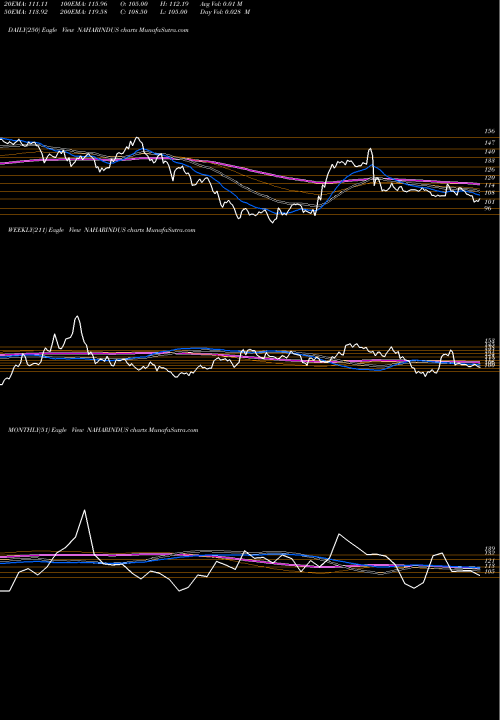Image resolution: width=500 pixels, height=720 pixels.
Task: Click the 50EMA value in the header
Action: tap(25, 12)
